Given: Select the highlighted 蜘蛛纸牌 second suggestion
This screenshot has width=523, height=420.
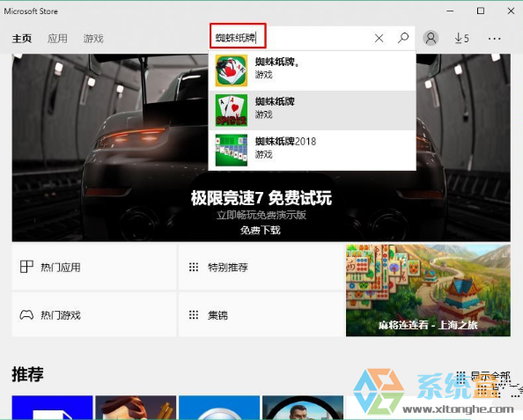Looking at the screenshot, I should coord(313,110).
